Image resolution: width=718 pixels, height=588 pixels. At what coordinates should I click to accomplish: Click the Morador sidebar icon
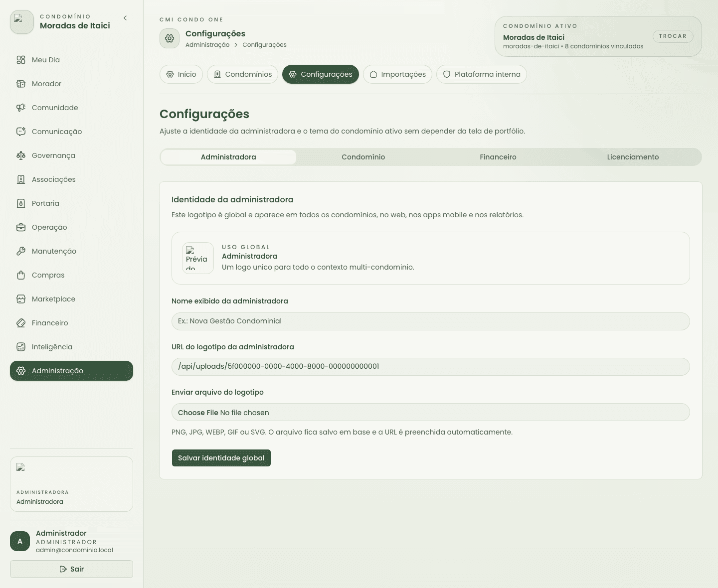(x=21, y=84)
